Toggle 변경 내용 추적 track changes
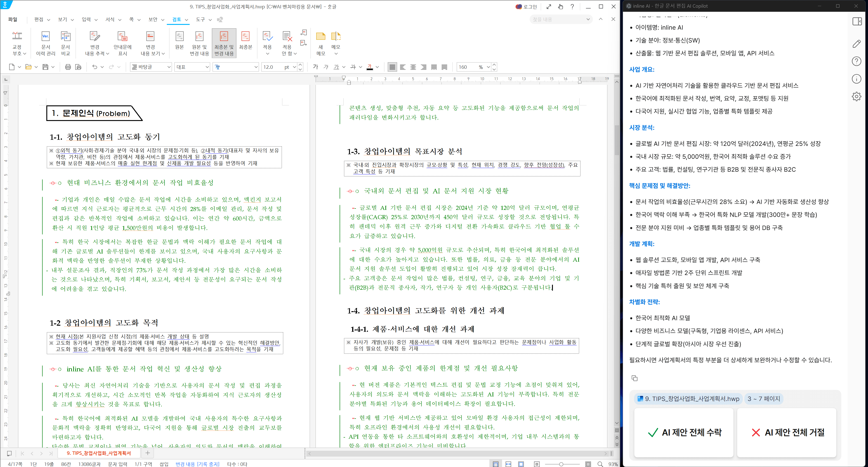 click(95, 42)
